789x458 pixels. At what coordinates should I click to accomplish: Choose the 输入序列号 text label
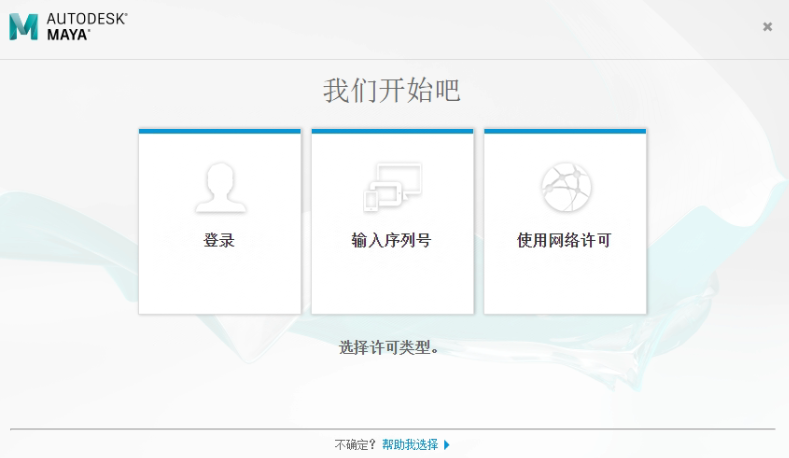coord(391,241)
